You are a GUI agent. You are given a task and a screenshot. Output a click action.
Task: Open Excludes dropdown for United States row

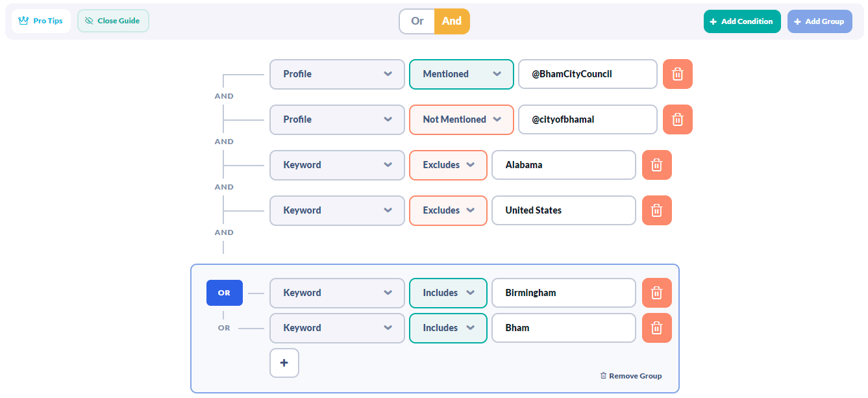click(448, 210)
